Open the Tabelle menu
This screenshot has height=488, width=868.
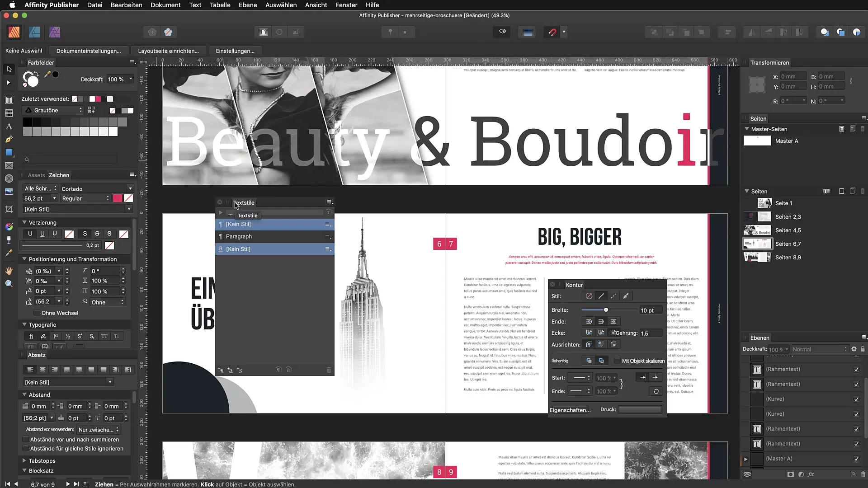(x=220, y=5)
